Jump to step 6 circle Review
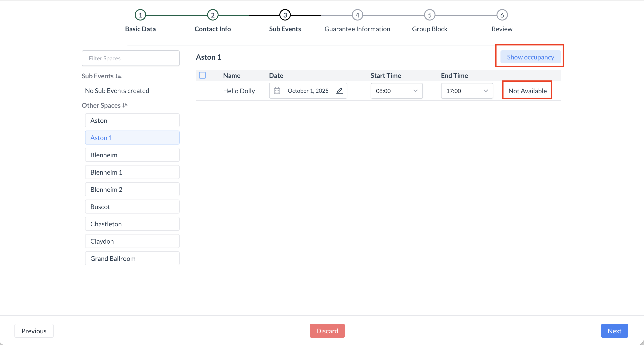The image size is (644, 345). point(502,15)
